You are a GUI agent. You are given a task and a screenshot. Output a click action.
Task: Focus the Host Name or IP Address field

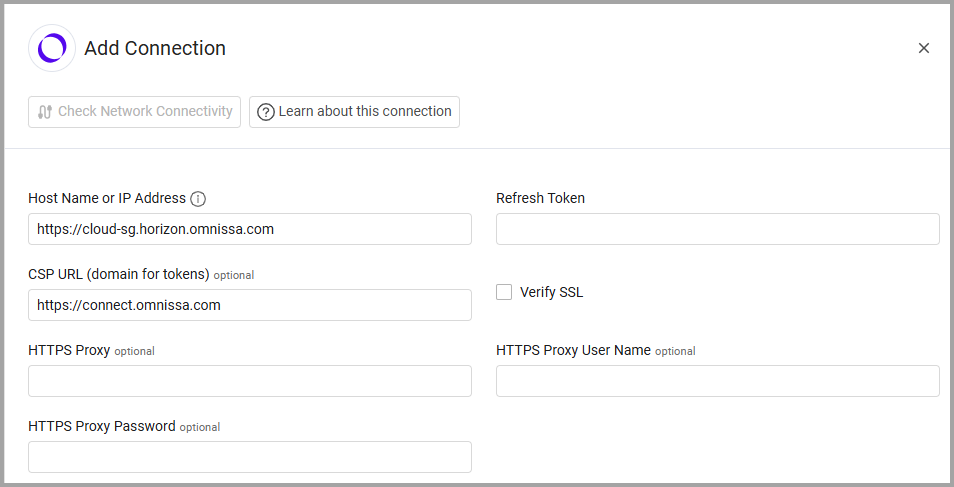click(250, 229)
